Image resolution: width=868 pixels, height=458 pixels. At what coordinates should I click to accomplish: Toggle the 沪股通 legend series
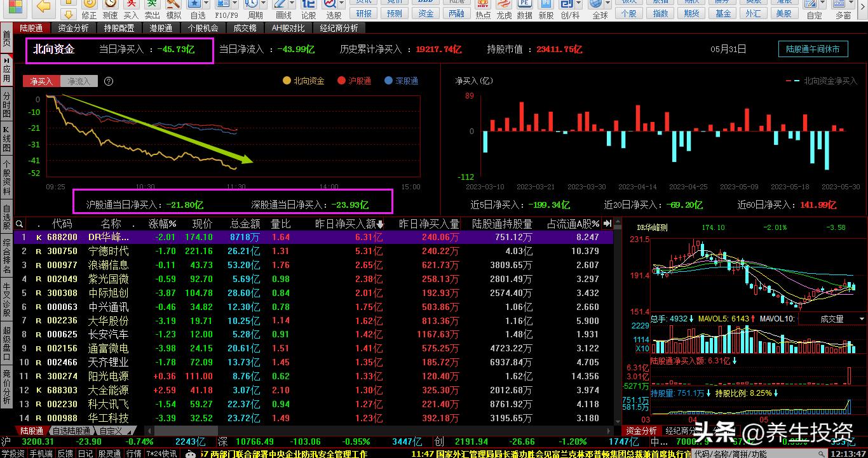tap(355, 81)
